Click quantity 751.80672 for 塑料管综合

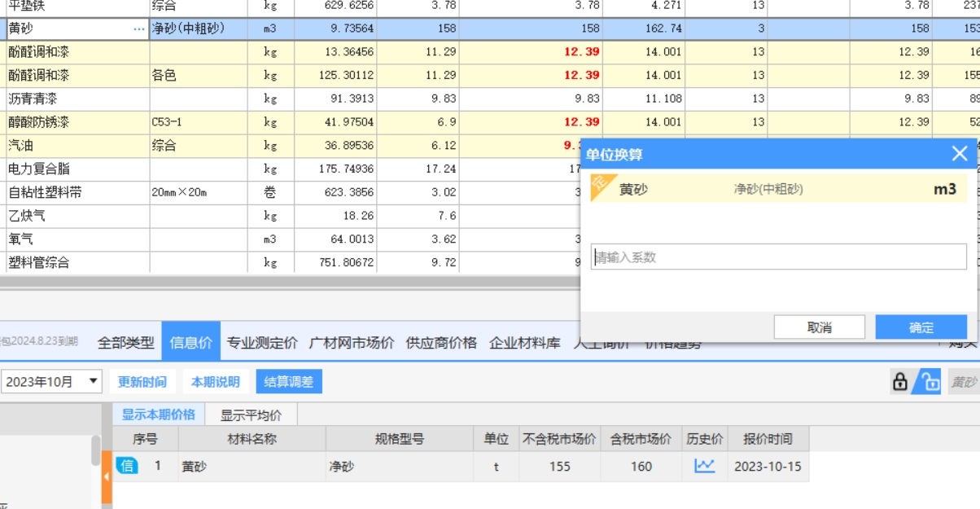[x=335, y=262]
